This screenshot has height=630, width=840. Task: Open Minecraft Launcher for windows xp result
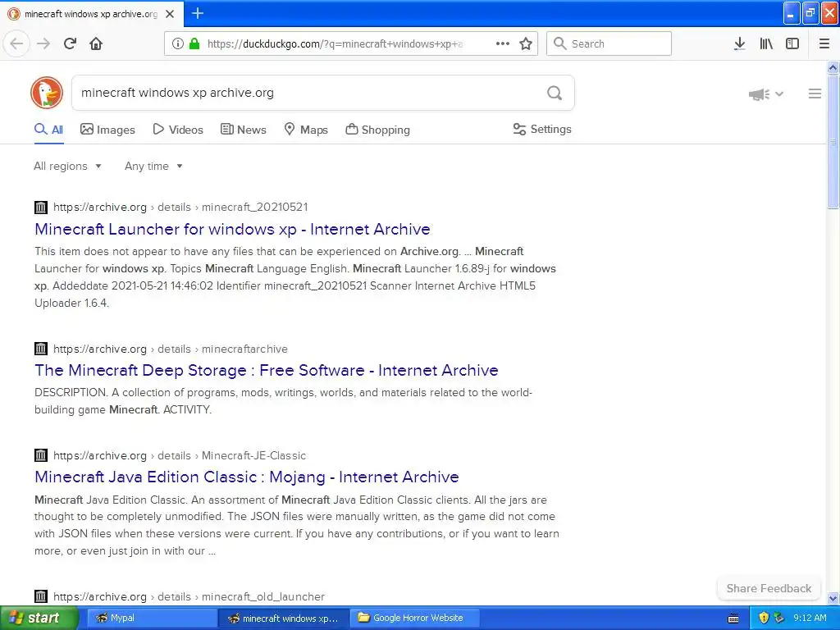pyautogui.click(x=232, y=230)
